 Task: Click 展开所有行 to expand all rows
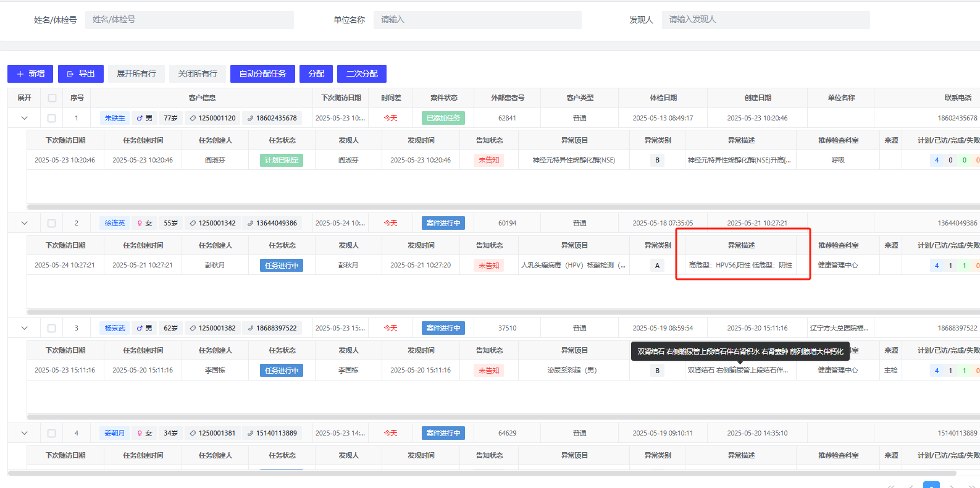[136, 74]
